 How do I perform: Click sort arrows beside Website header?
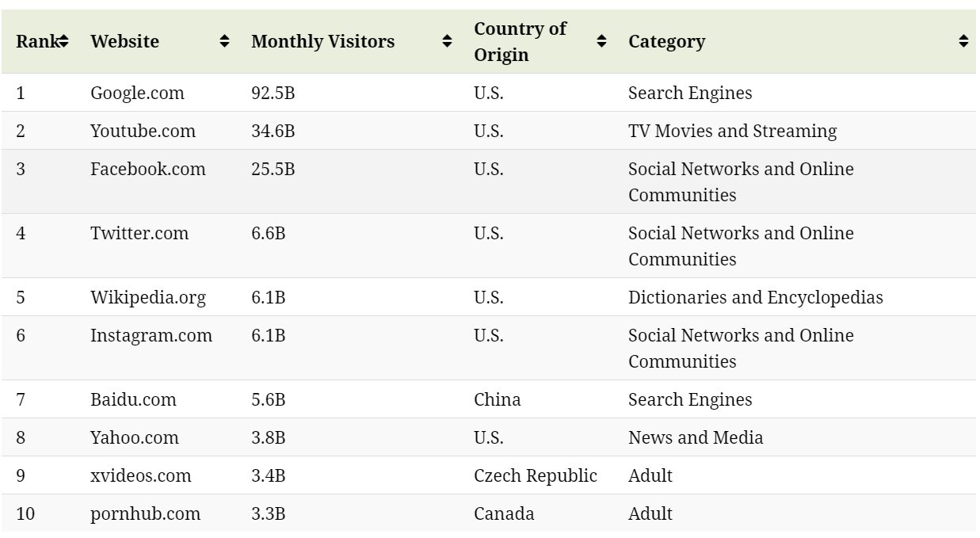[x=225, y=41]
